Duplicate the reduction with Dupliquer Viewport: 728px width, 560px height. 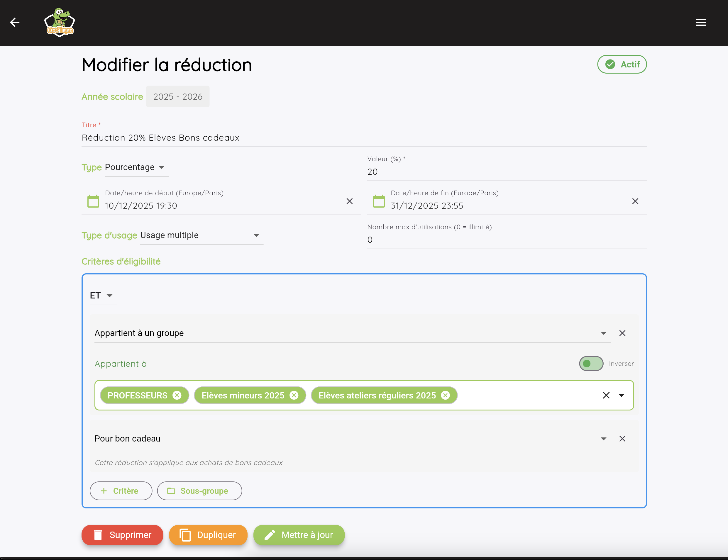[x=208, y=535]
